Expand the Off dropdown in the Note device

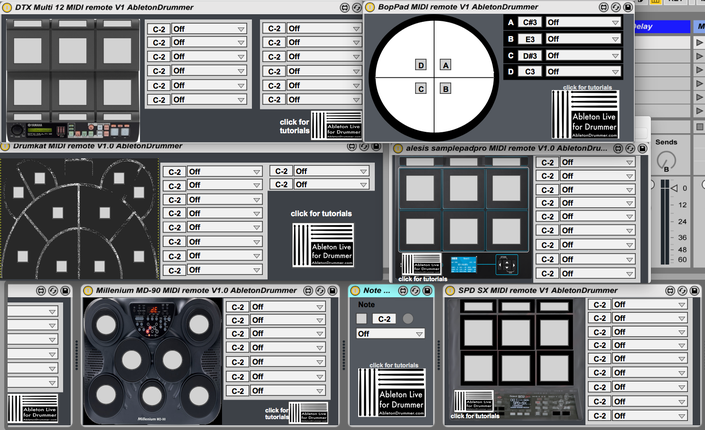click(390, 334)
